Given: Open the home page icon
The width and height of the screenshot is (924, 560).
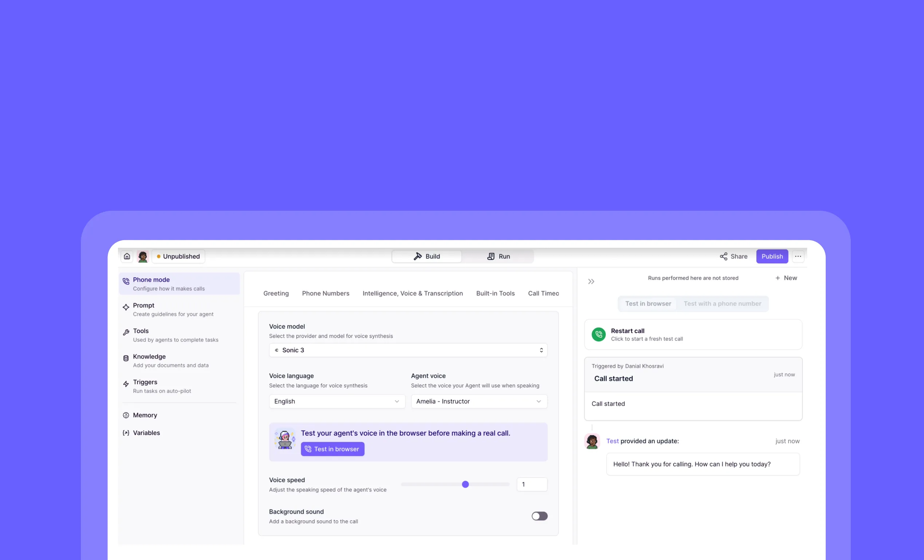Looking at the screenshot, I should click(x=127, y=256).
